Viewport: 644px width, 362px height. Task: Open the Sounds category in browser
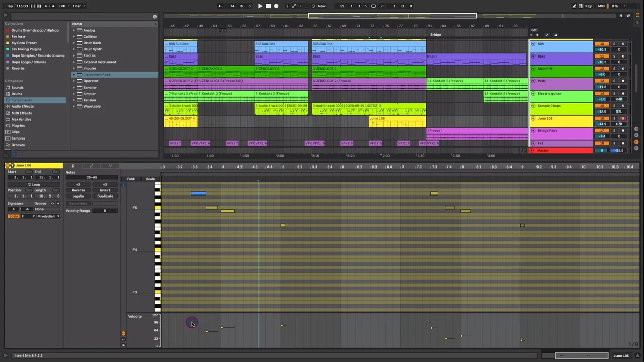17,88
